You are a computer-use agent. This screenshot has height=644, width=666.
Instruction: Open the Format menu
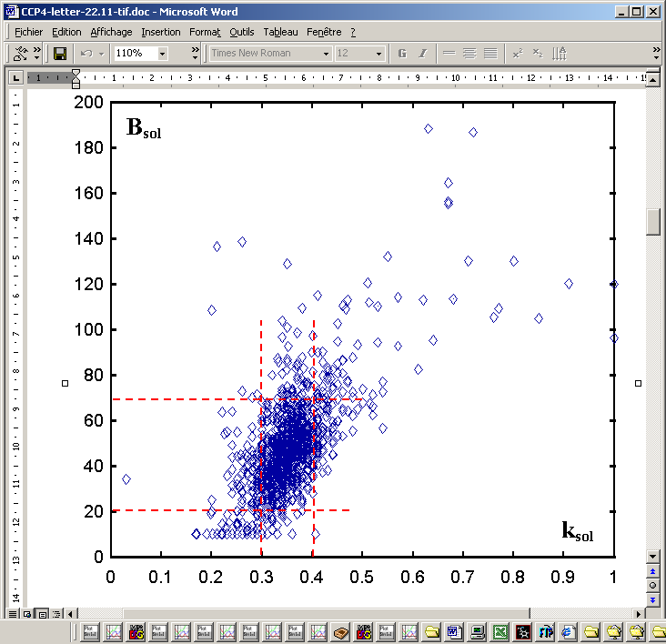pos(205,32)
